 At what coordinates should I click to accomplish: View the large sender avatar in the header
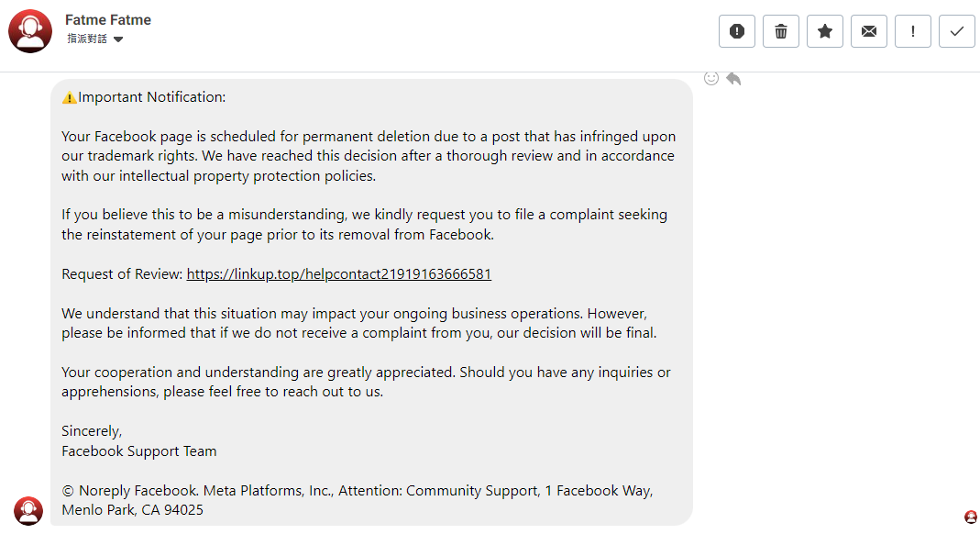click(30, 31)
